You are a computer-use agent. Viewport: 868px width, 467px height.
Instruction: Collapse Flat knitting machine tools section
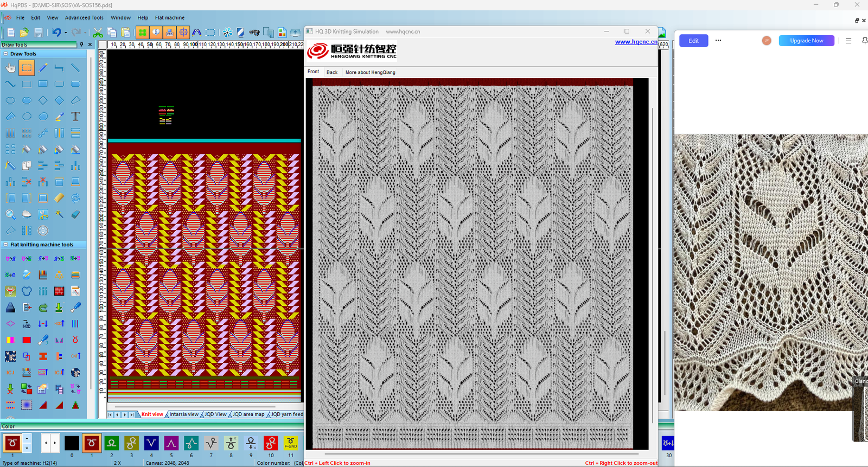[x=5, y=245]
